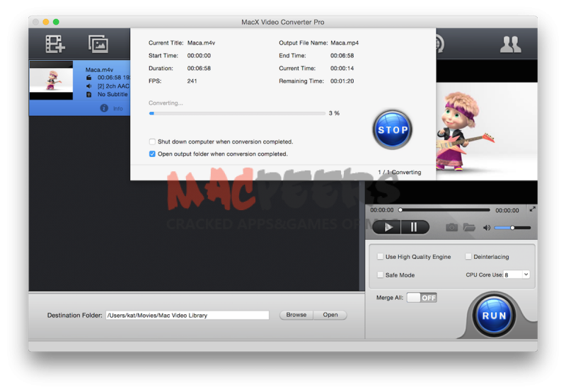Screen dimensions: 566x392
Task: Mute audio with the speaker icon
Action: [487, 227]
